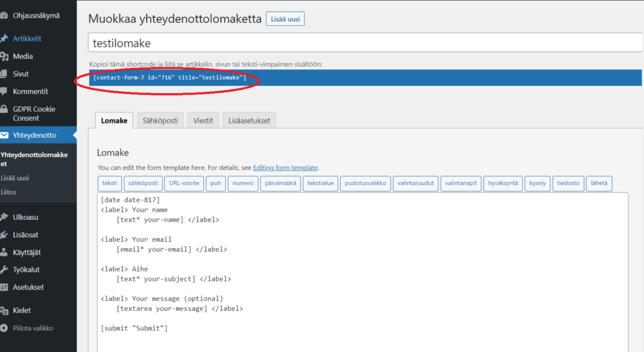644x352 pixels.
Task: Insert a päivämäärä tag
Action: (280, 183)
